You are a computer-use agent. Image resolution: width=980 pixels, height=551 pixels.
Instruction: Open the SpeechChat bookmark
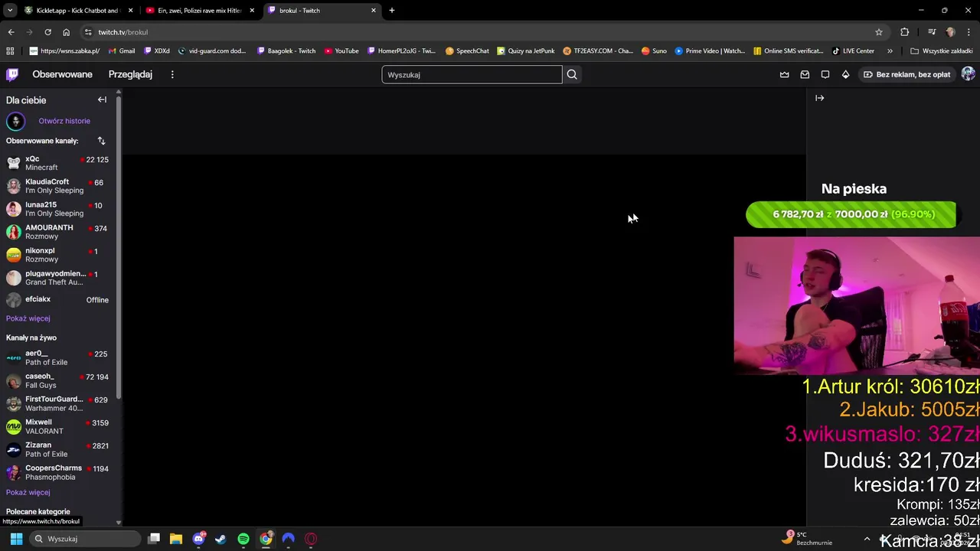[467, 51]
